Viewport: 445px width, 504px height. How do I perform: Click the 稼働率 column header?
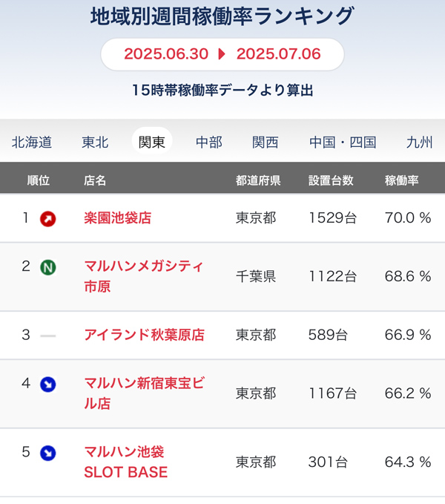(401, 180)
